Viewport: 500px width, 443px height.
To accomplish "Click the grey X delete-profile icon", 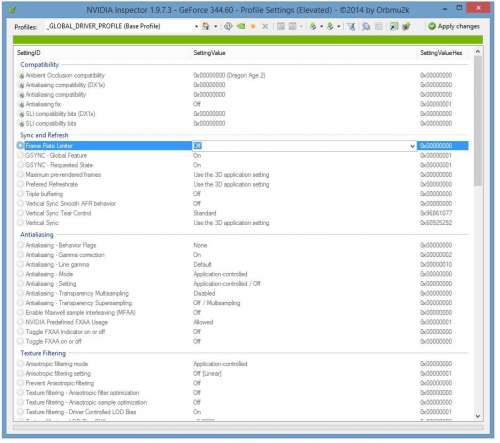I will pos(265,26).
